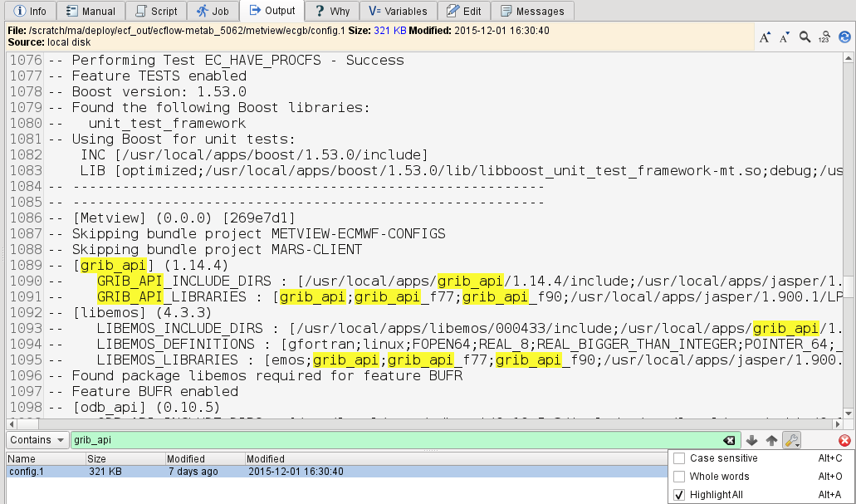Jump to the previous search match
The image size is (856, 504).
pyautogui.click(x=771, y=441)
